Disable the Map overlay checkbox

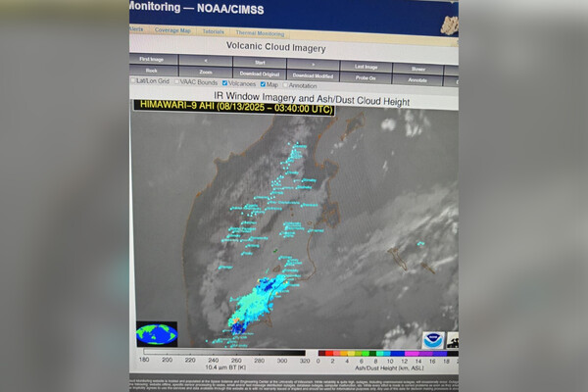[263, 84]
